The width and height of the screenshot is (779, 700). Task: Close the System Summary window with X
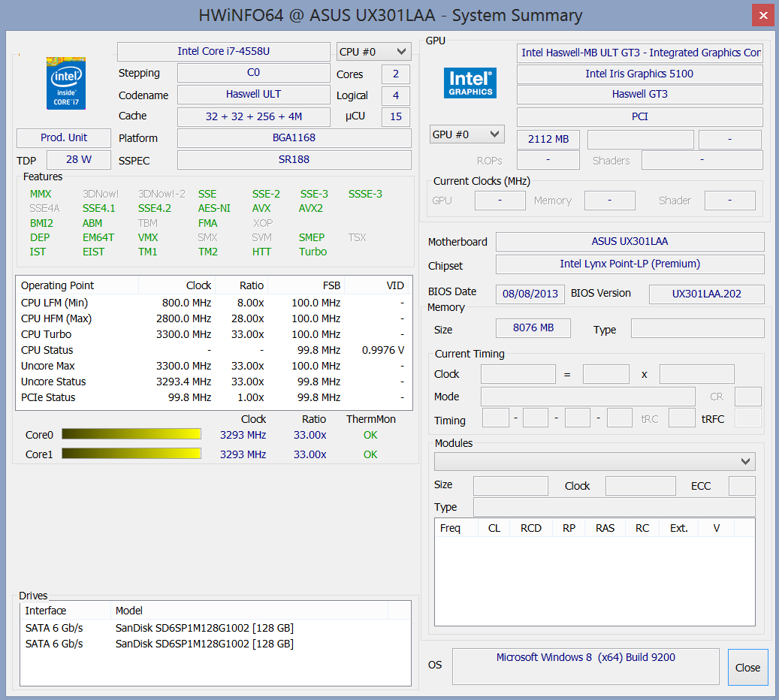pos(763,16)
